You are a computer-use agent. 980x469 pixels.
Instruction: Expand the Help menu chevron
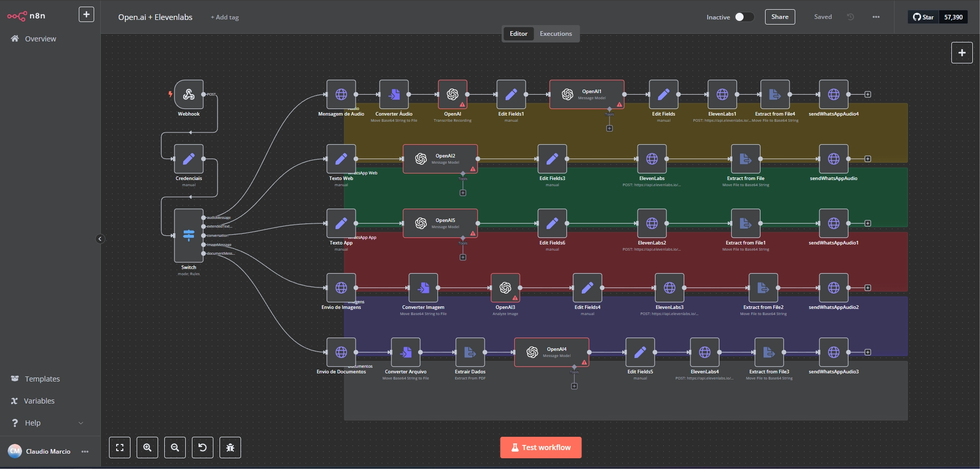point(81,423)
